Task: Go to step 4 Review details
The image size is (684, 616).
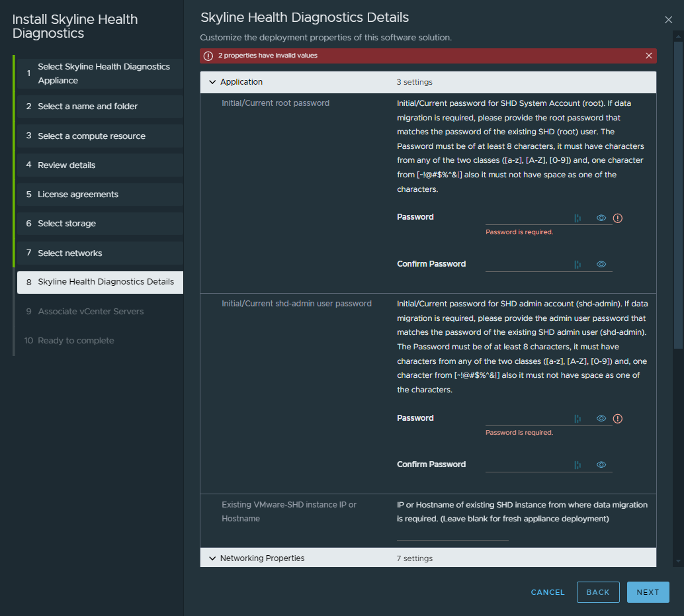Action: point(100,165)
